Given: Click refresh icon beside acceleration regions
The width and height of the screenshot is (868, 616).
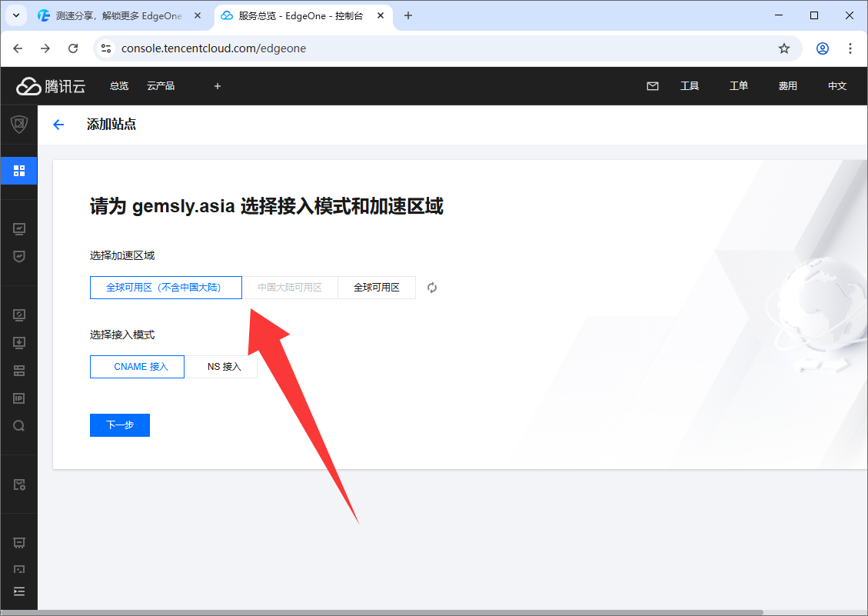Looking at the screenshot, I should pos(432,288).
